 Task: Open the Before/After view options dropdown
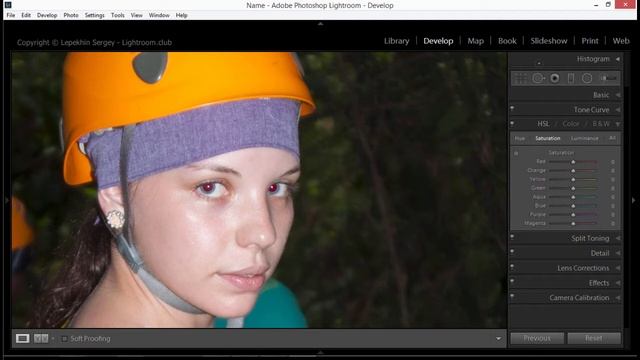[53, 339]
